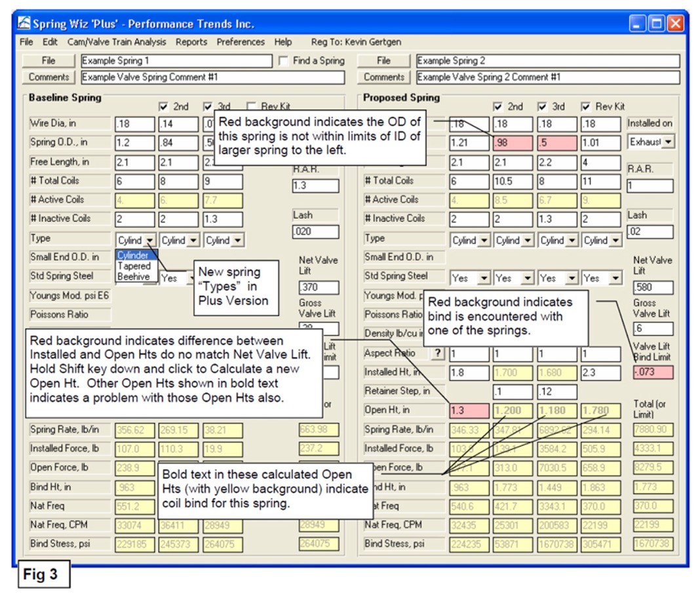The width and height of the screenshot is (700, 594).
Task: Open the Cam/Valve Train Analysis menu
Action: point(116,42)
